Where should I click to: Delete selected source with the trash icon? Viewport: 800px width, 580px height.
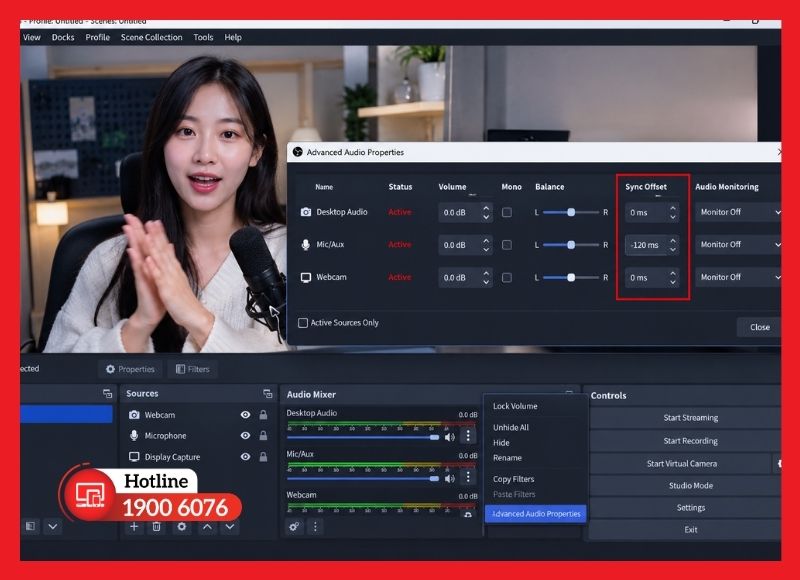coord(157,526)
